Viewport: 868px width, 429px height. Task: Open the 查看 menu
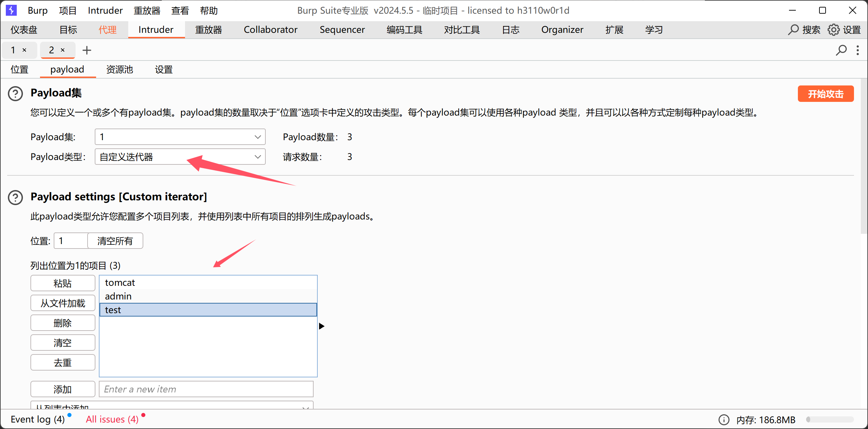tap(180, 11)
